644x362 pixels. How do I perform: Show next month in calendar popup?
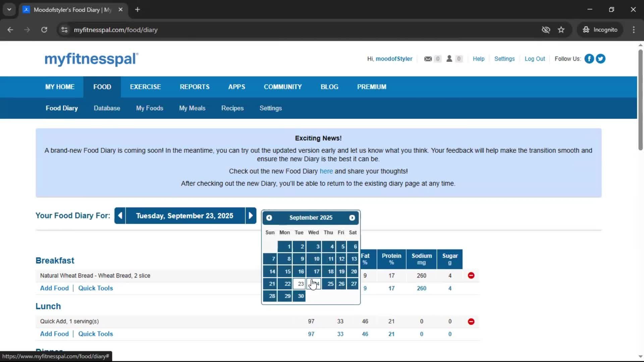pos(352,218)
